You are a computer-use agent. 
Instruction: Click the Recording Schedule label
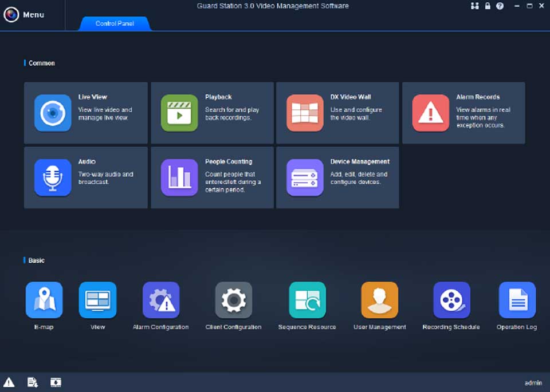pyautogui.click(x=451, y=327)
